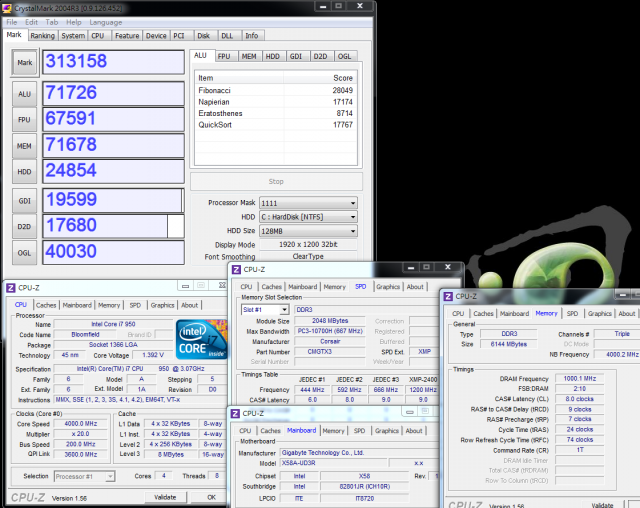Click OK in bottom-left CPU-Z window
Viewport: 640px width, 508px height.
point(211,497)
